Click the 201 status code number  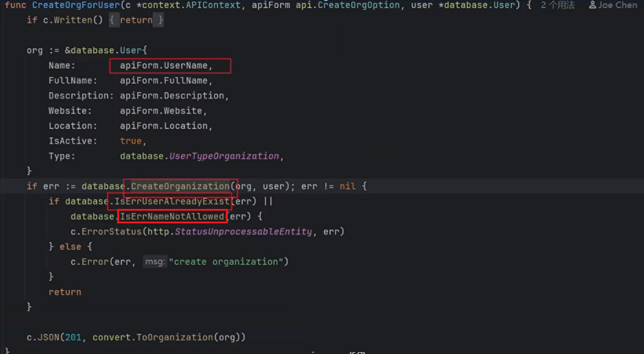coord(73,337)
